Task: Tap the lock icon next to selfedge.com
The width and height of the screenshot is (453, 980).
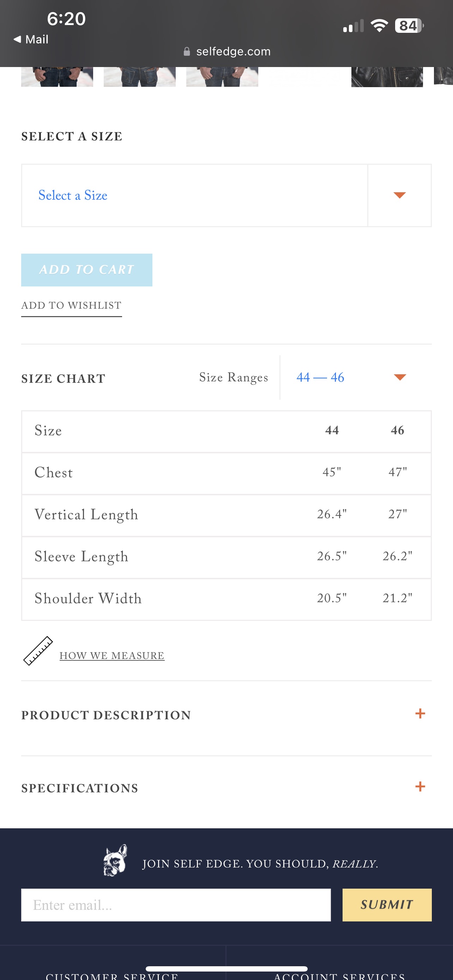Action: tap(187, 52)
